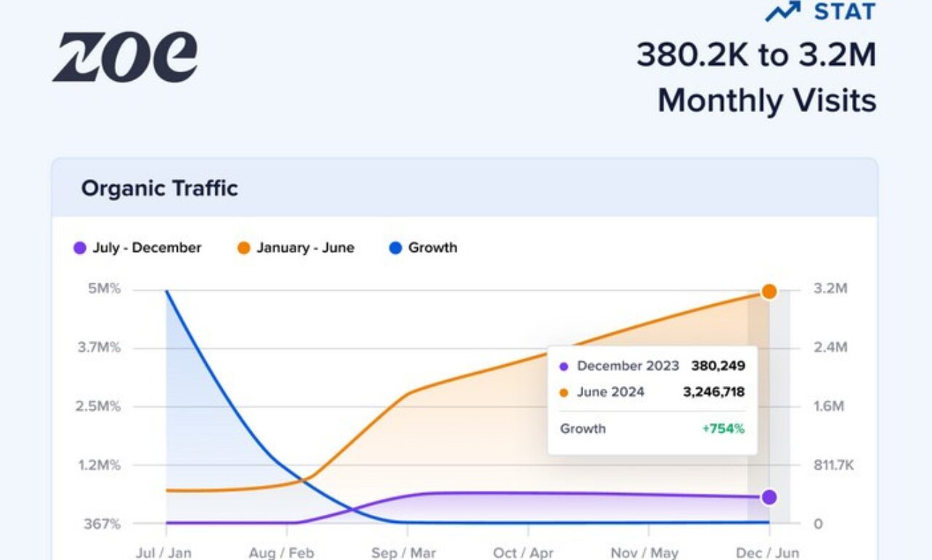This screenshot has height=560, width=932.
Task: Click the December 2023 row in tooltip
Action: (652, 366)
